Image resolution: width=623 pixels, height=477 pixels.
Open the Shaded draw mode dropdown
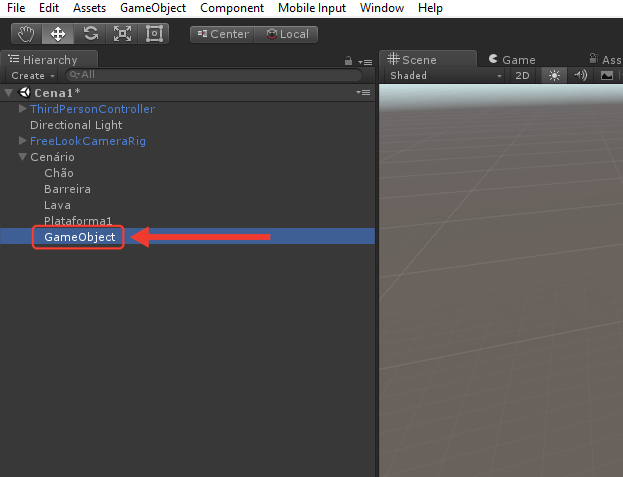[x=445, y=75]
